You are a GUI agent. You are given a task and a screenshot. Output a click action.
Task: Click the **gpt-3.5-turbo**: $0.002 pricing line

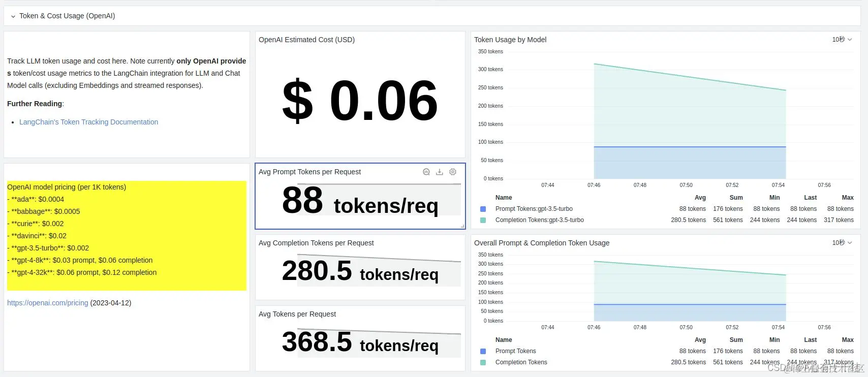pyautogui.click(x=48, y=248)
